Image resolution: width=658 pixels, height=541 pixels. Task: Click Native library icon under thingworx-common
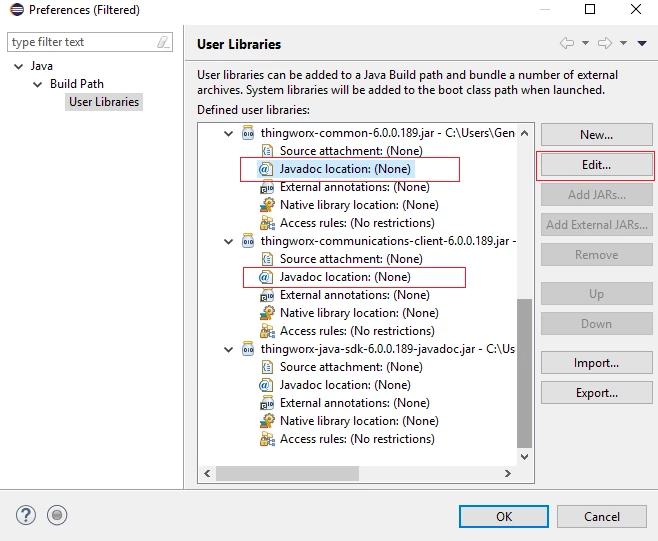coord(267,205)
